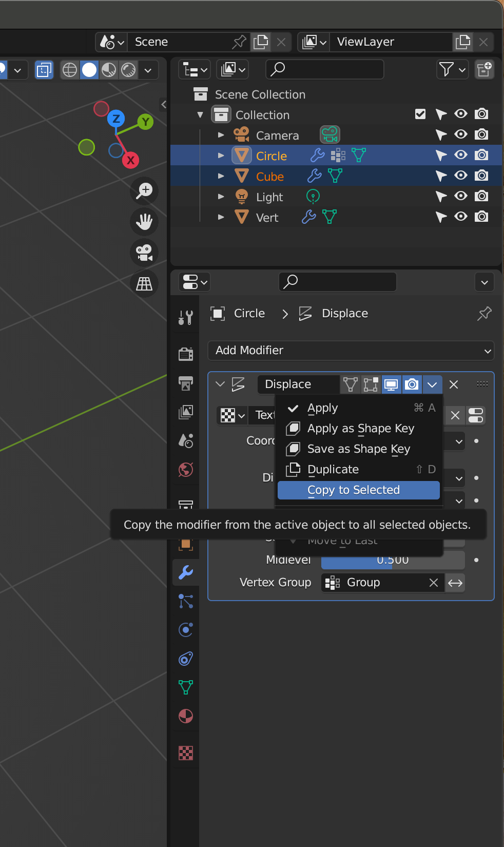Click the zoom magnifier viewport gizmo

(x=144, y=191)
